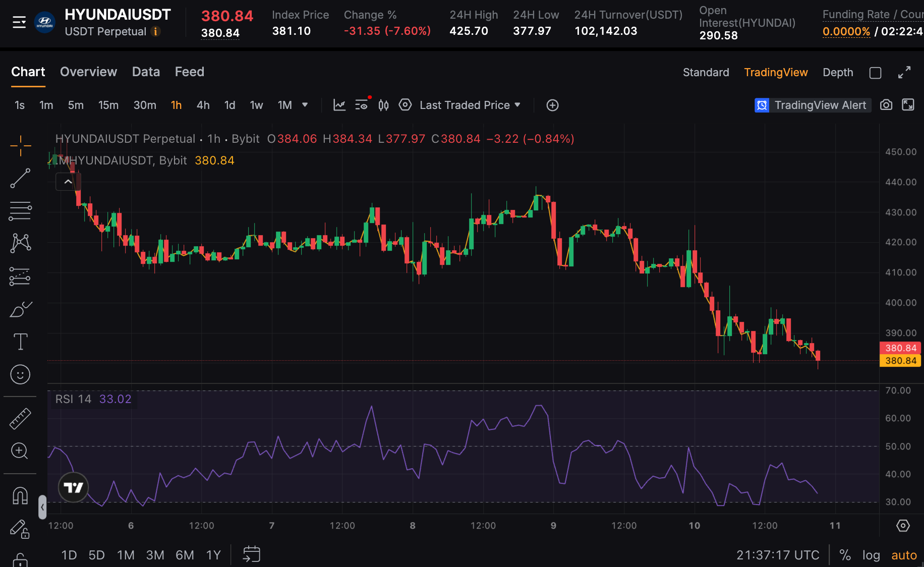Click the TradingView Alert button

click(x=813, y=105)
